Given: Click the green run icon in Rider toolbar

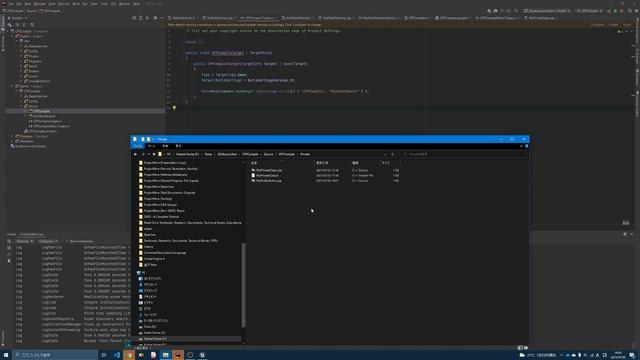Looking at the screenshot, I should click(609, 11).
